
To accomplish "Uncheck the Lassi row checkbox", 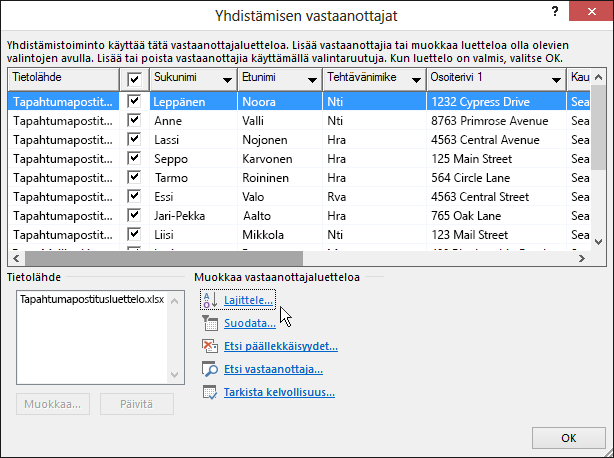I will coord(134,139).
